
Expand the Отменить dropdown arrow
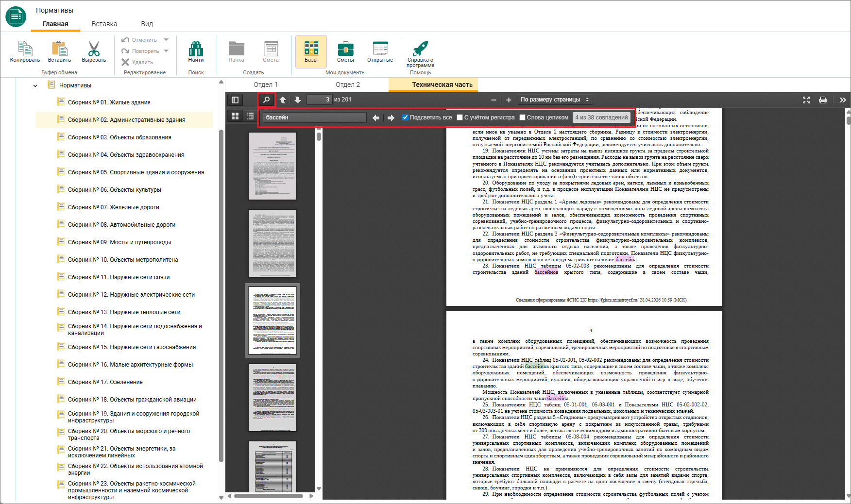(x=166, y=40)
